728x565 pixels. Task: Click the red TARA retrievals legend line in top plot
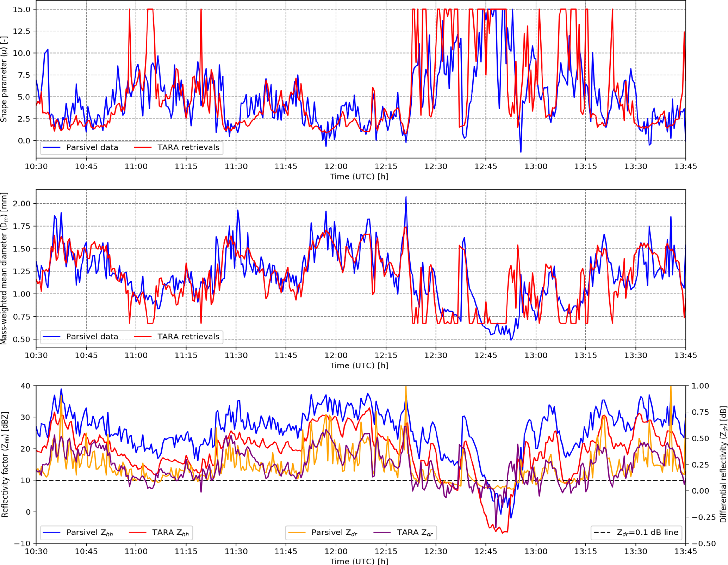click(143, 148)
